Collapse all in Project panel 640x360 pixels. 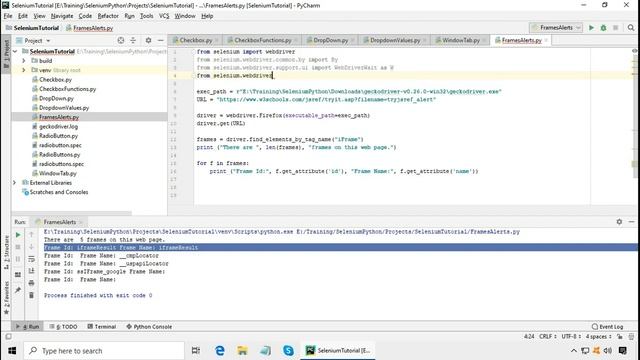point(133,40)
